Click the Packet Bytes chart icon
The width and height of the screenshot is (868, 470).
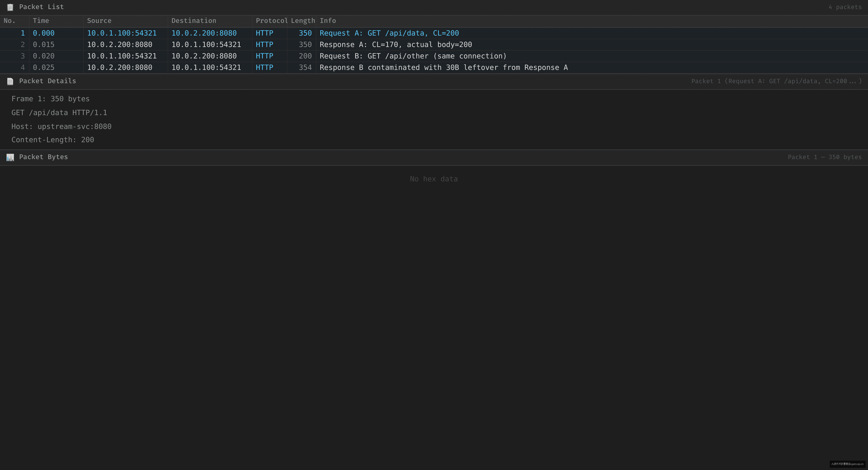tap(10, 157)
